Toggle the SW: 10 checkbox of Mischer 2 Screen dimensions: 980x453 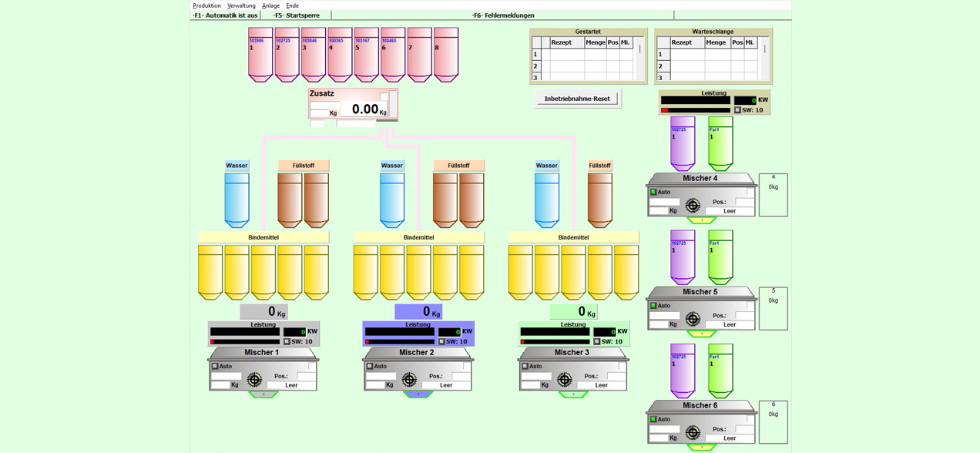click(x=441, y=341)
